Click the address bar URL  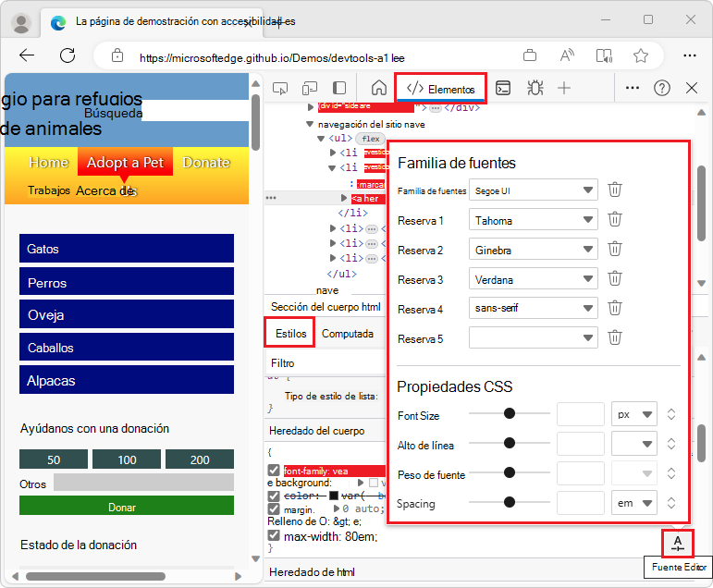tap(272, 57)
